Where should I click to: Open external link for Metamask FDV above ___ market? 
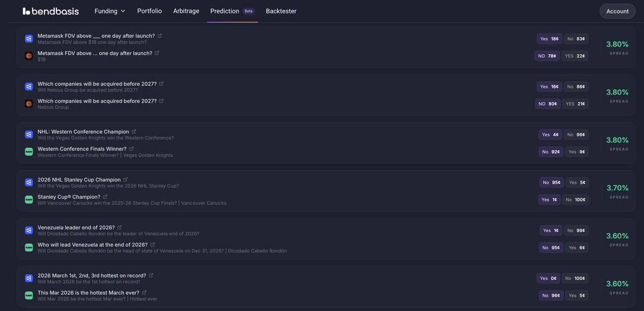pyautogui.click(x=160, y=36)
